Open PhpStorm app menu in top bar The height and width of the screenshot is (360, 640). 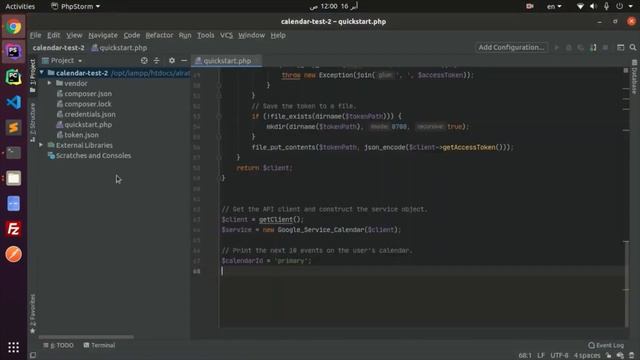[76, 6]
